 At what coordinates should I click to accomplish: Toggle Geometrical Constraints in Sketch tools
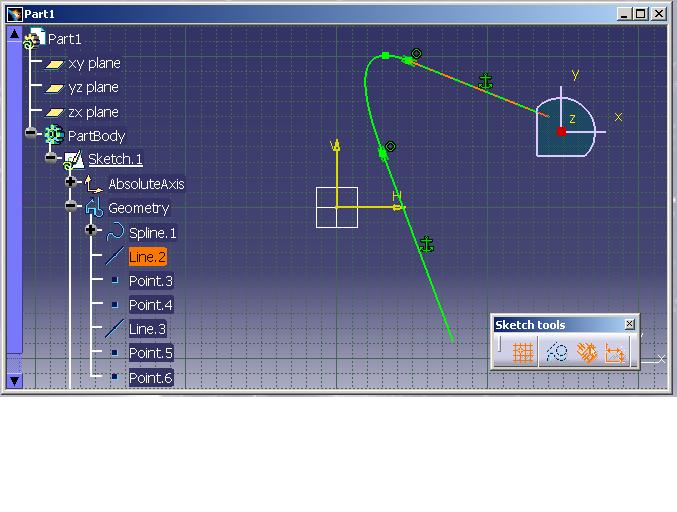coord(587,352)
